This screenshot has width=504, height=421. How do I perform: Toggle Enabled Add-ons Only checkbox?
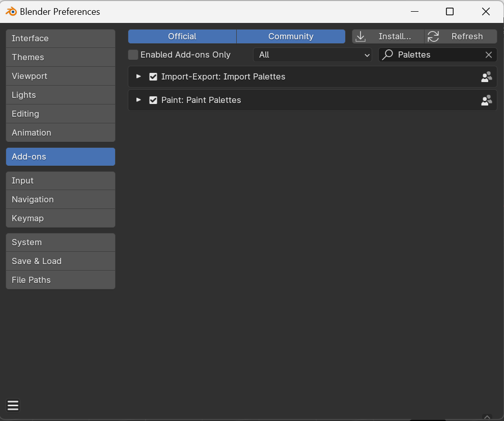click(133, 55)
